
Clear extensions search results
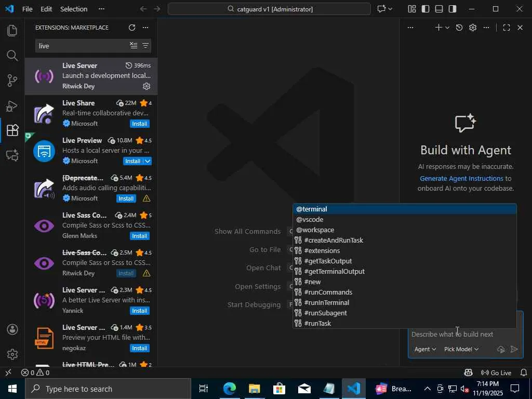[x=134, y=46]
